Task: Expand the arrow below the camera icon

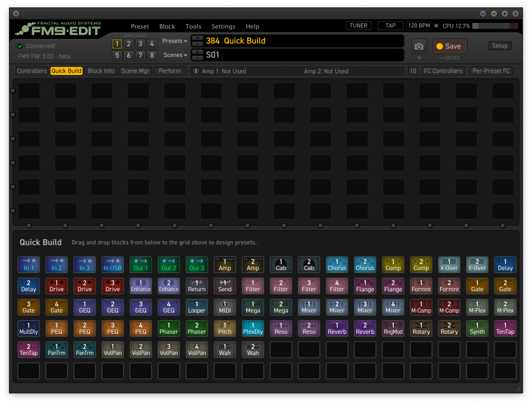Action: pos(419,58)
